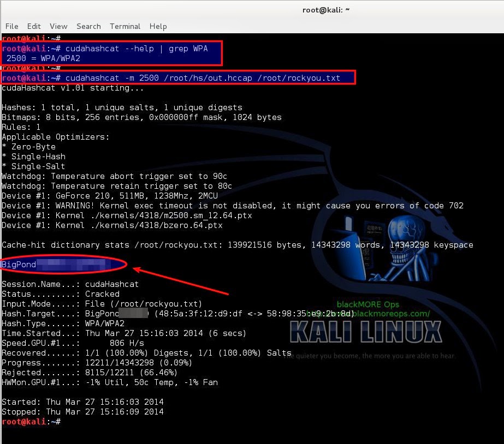Open the Terminal menu
This screenshot has width=504, height=444.
click(125, 26)
